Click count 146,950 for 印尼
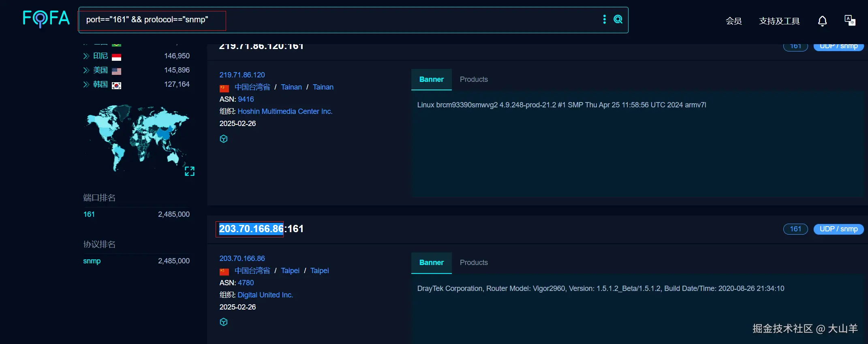Screen dimensions: 868x344 pyautogui.click(x=177, y=56)
